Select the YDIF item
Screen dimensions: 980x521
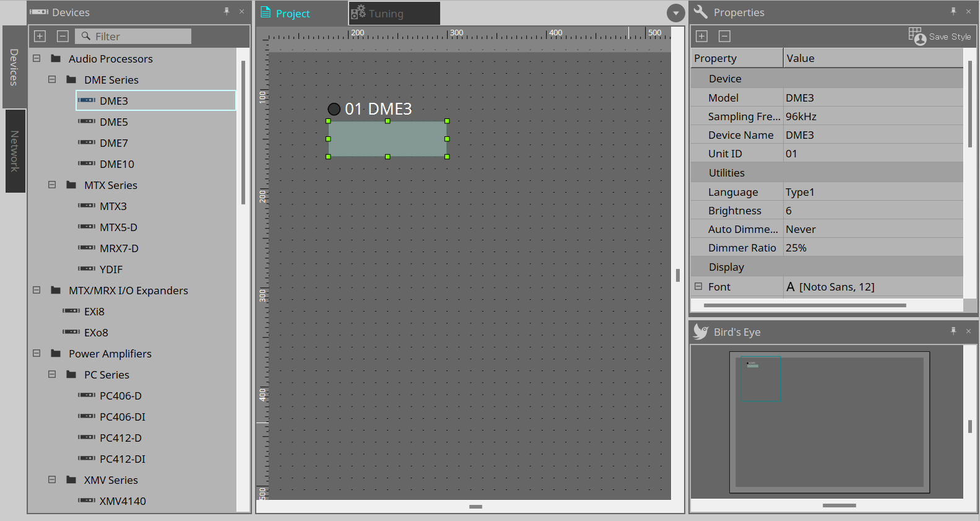tap(111, 269)
